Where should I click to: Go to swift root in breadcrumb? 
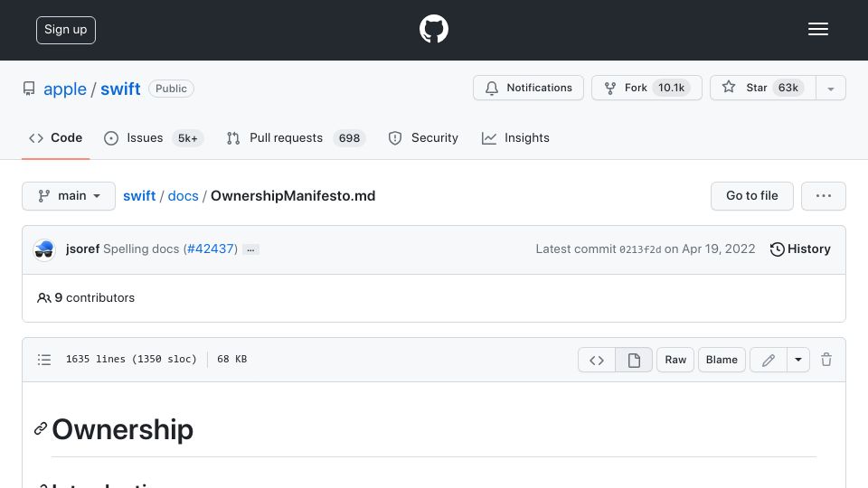click(x=139, y=196)
